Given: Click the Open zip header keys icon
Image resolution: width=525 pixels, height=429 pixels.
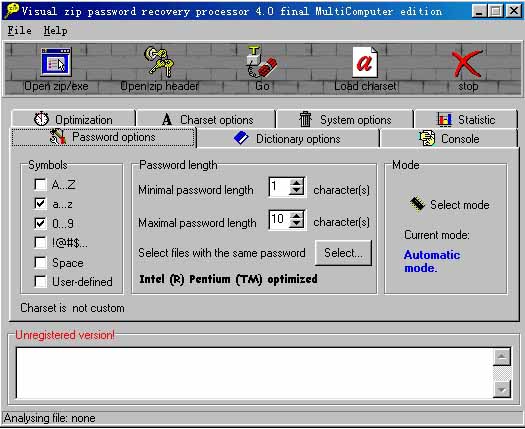Looking at the screenshot, I should (159, 61).
